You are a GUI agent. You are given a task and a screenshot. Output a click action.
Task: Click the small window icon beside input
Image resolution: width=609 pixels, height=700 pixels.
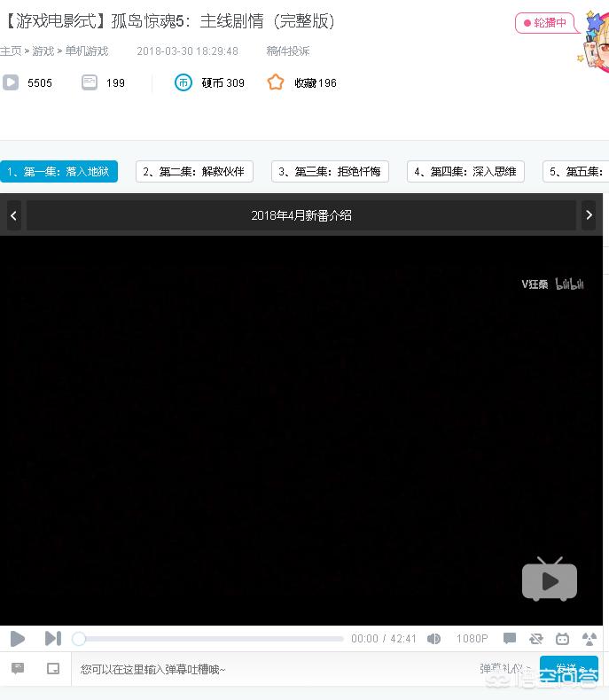[x=53, y=668]
